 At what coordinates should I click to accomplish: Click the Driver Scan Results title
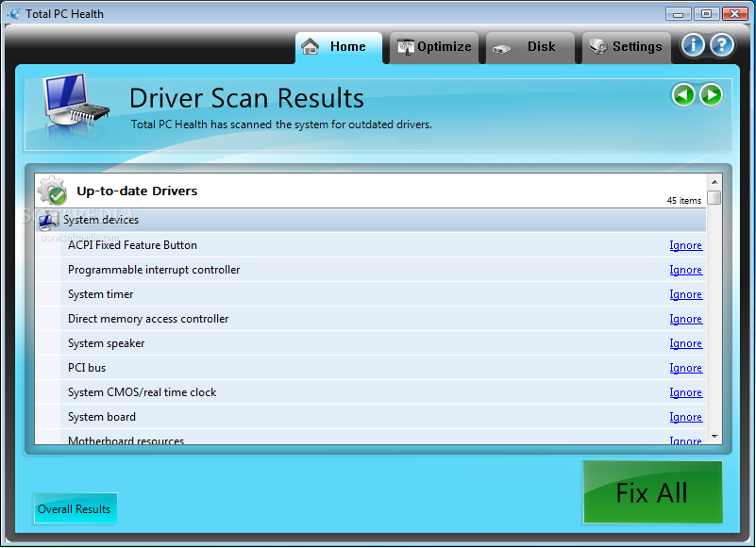(x=246, y=98)
